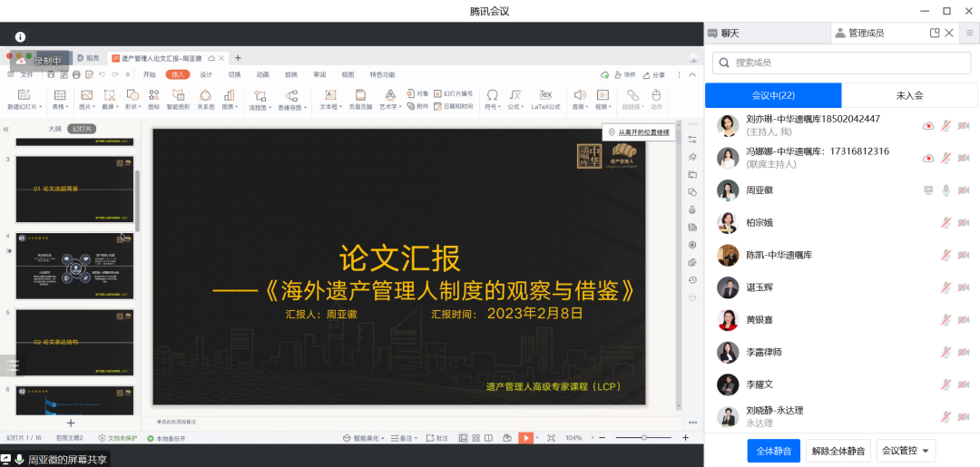Click the 附件 (Attachment) paperclip button
The height and width of the screenshot is (467, 980).
(x=417, y=106)
